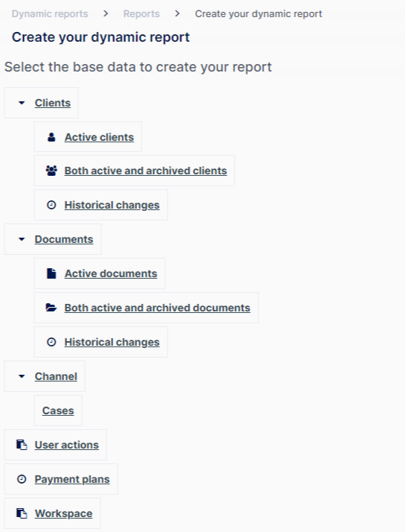Click the open folder icon for archived documents
The image size is (405, 532).
pos(51,308)
